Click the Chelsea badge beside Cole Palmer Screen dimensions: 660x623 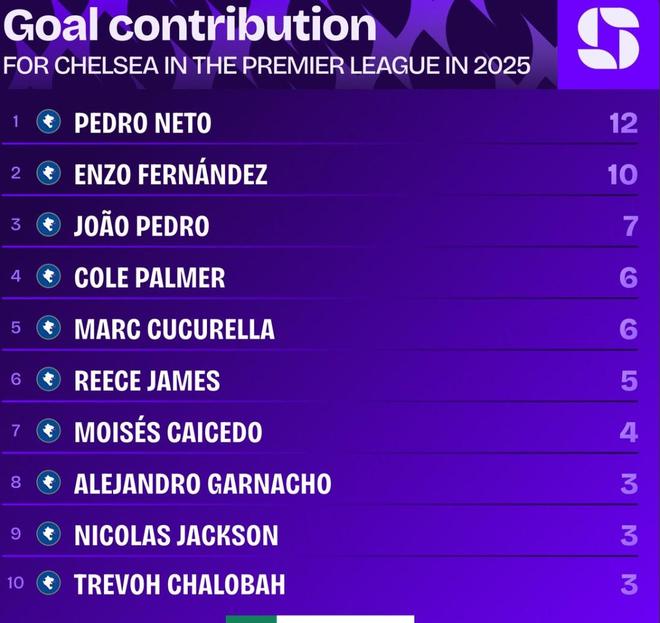pos(48,277)
